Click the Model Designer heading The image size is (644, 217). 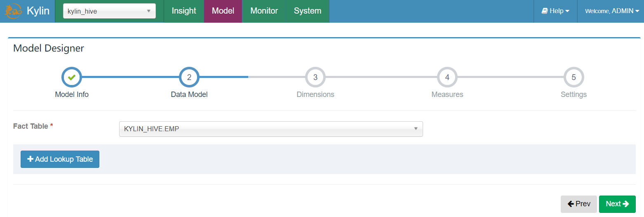click(x=49, y=48)
